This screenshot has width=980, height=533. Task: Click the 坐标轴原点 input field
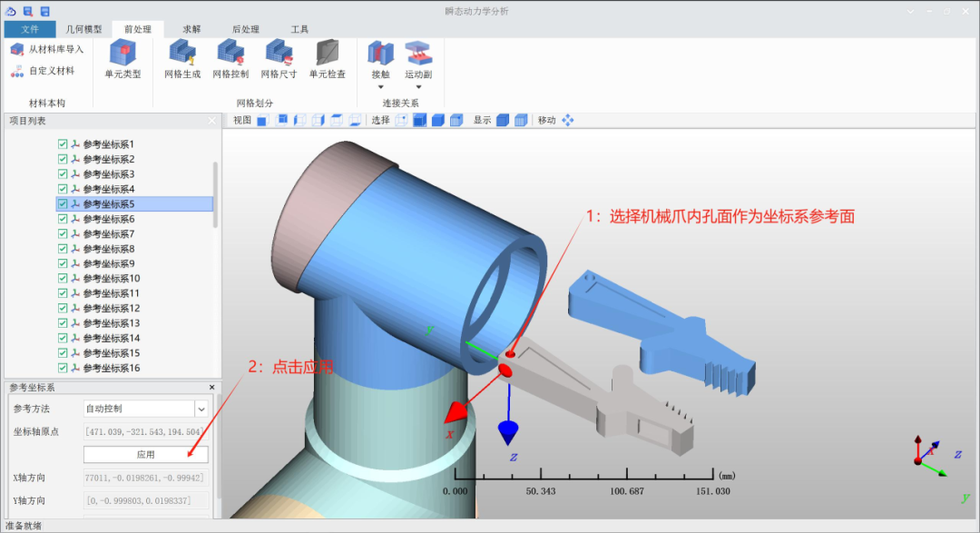(144, 431)
